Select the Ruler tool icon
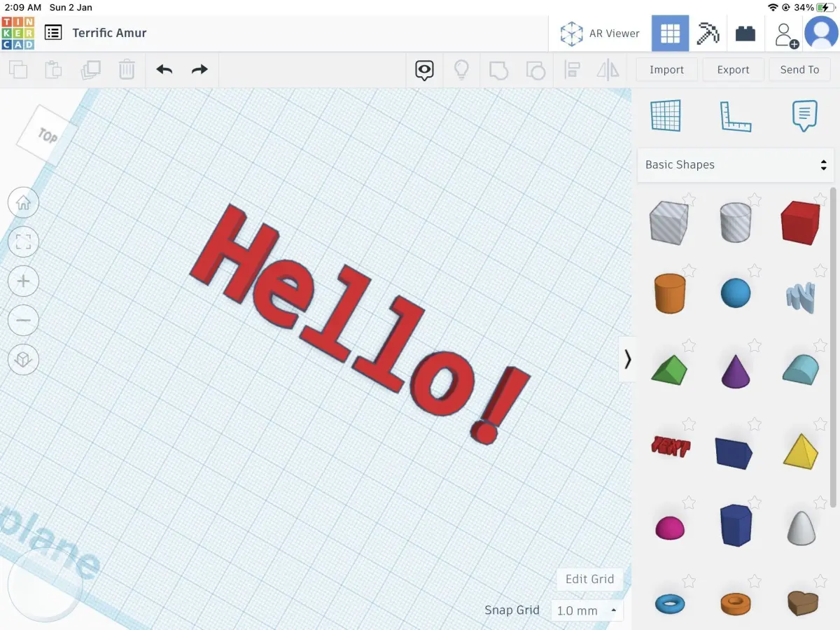 coord(735,115)
